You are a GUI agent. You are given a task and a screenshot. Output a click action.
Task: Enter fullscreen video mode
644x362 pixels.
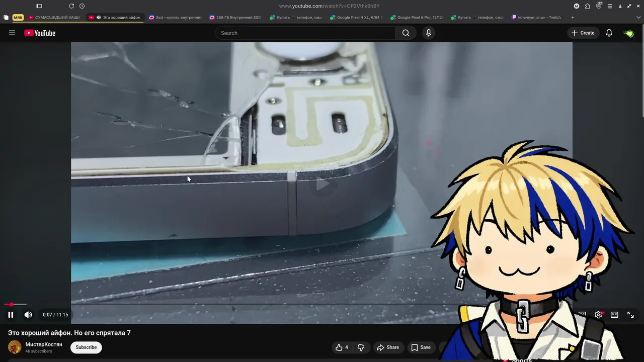[x=630, y=315]
